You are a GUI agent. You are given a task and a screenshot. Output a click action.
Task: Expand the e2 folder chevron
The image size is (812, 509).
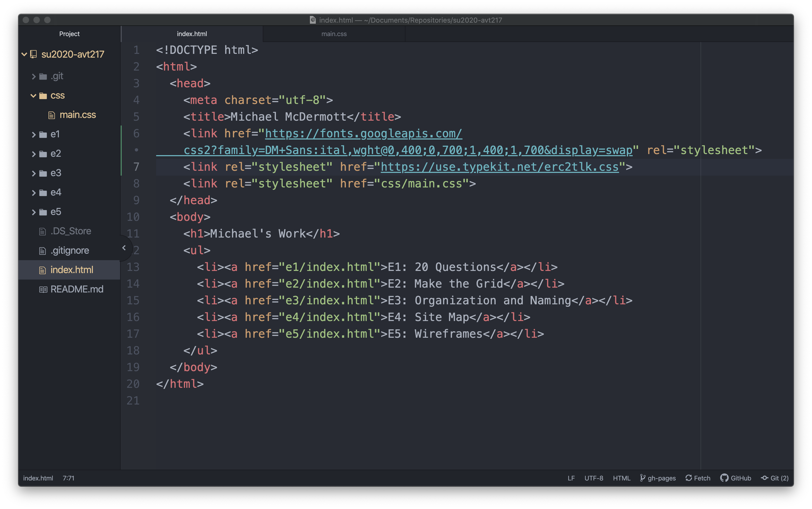[34, 154]
